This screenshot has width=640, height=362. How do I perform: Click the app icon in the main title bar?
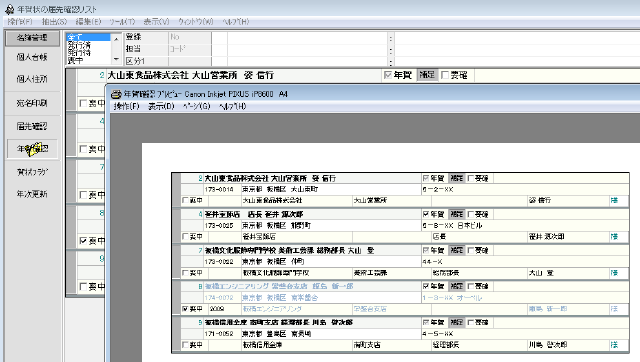[9, 9]
